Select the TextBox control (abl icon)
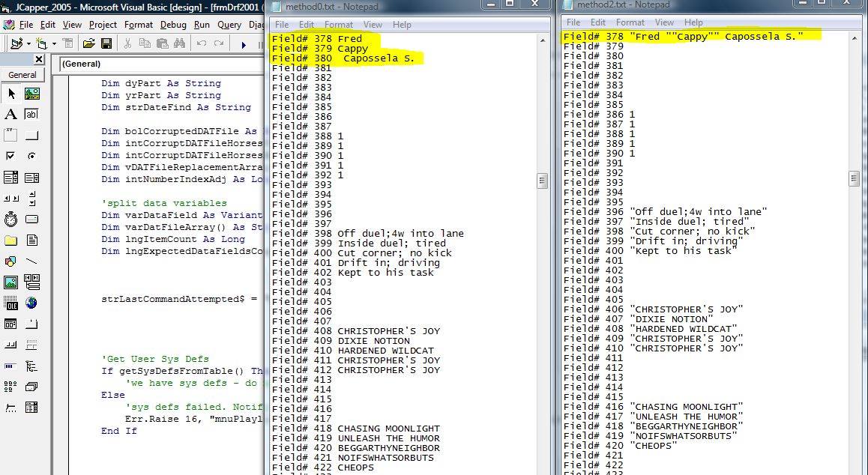This screenshot has width=868, height=475. pyautogui.click(x=32, y=115)
